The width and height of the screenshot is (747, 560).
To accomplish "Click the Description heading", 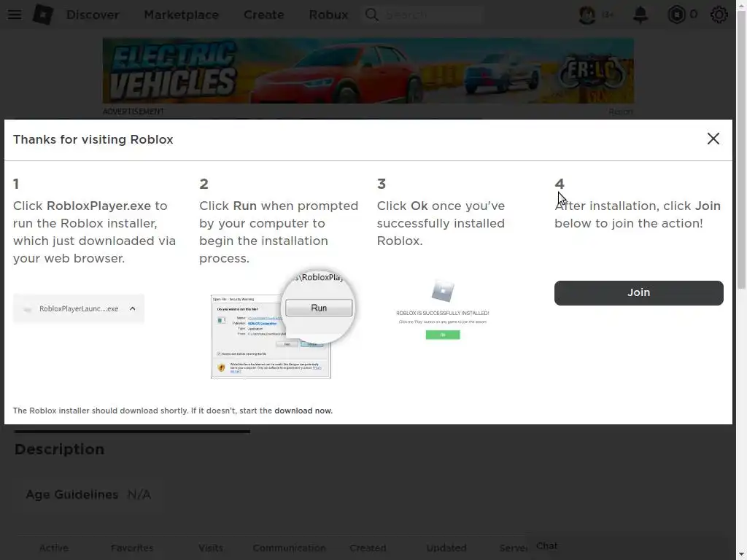I will [60, 449].
